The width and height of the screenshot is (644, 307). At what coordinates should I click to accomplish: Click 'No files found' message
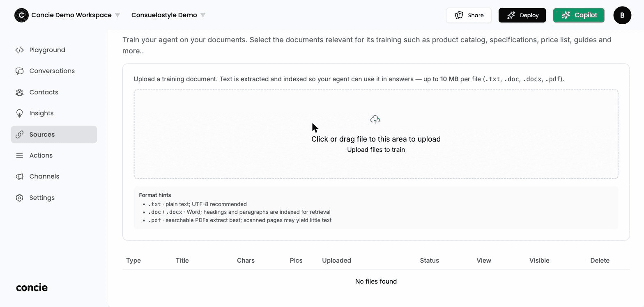376,282
